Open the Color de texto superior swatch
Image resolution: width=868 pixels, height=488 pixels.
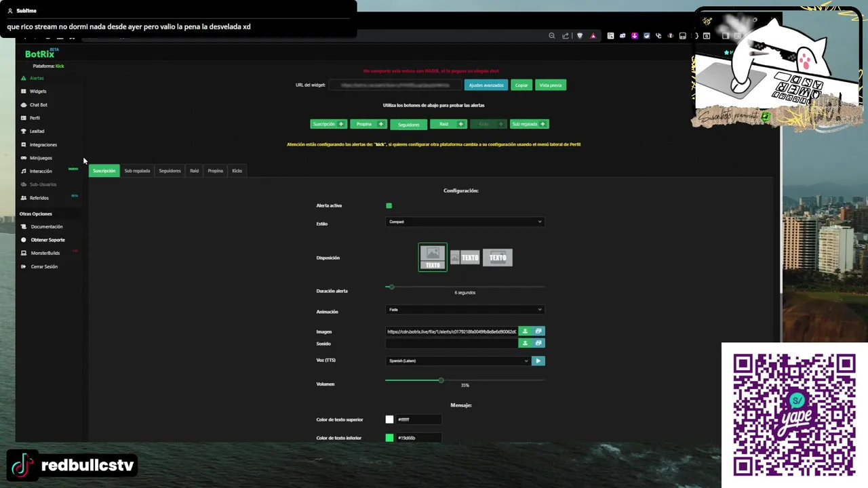coord(389,420)
